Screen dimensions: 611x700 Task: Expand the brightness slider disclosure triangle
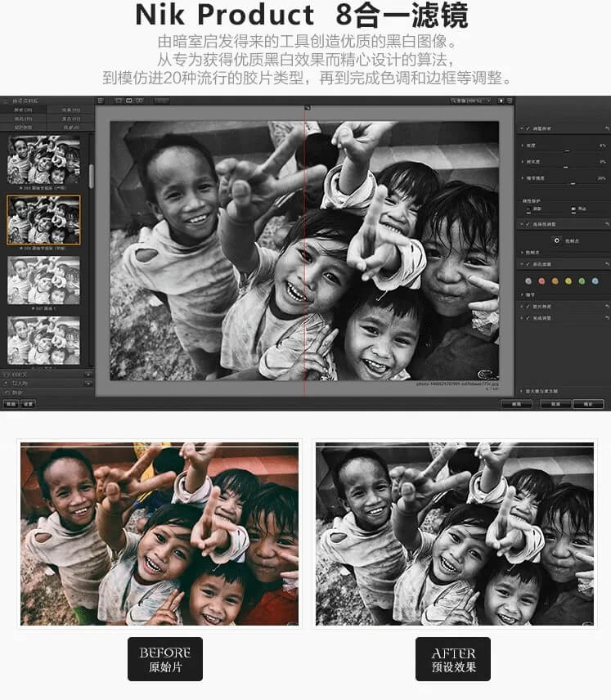pyautogui.click(x=522, y=146)
